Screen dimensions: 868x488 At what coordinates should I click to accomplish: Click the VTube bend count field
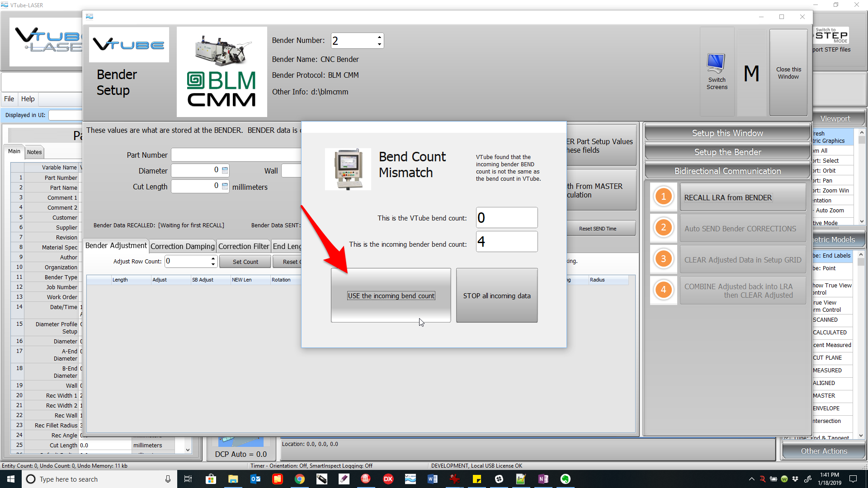[x=506, y=218]
